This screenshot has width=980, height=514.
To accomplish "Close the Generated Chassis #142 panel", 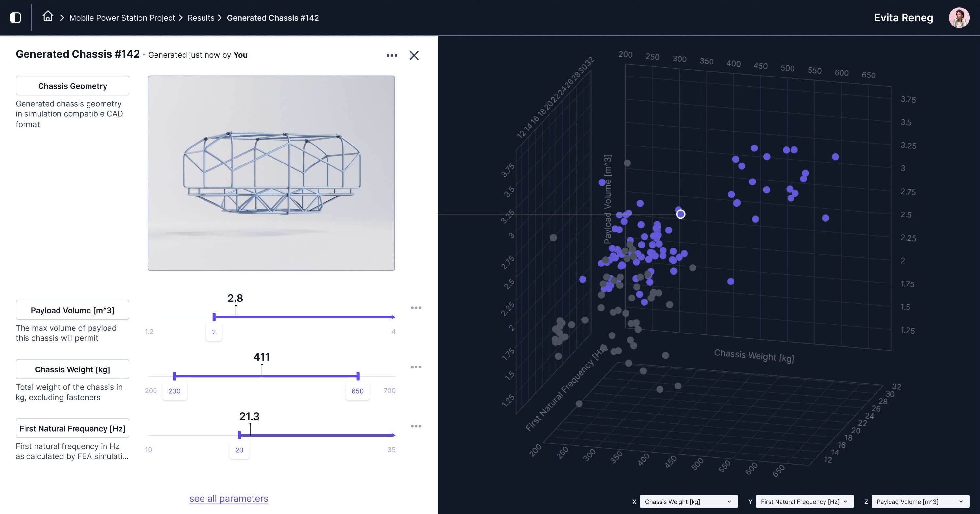I will (414, 56).
